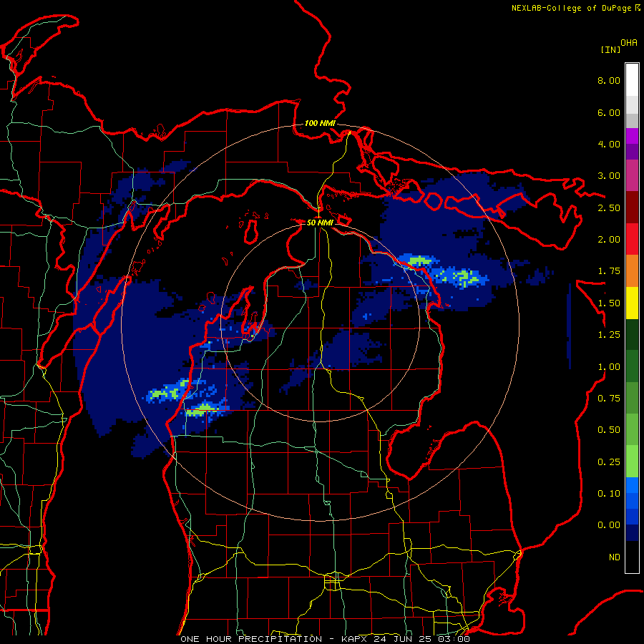Pick the pink swatch beside 3.00
Screen dimensions: 644x644
point(632,175)
